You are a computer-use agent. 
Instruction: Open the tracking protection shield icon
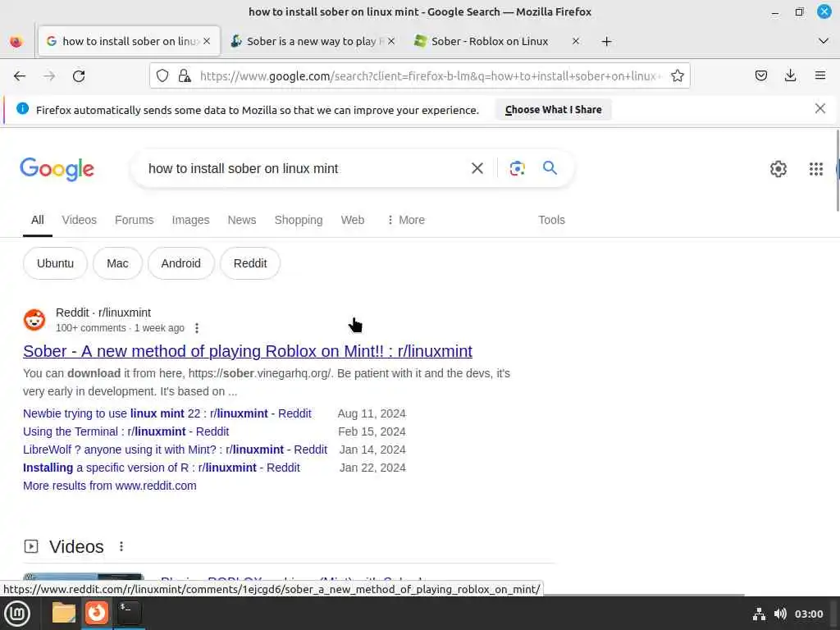tap(162, 76)
